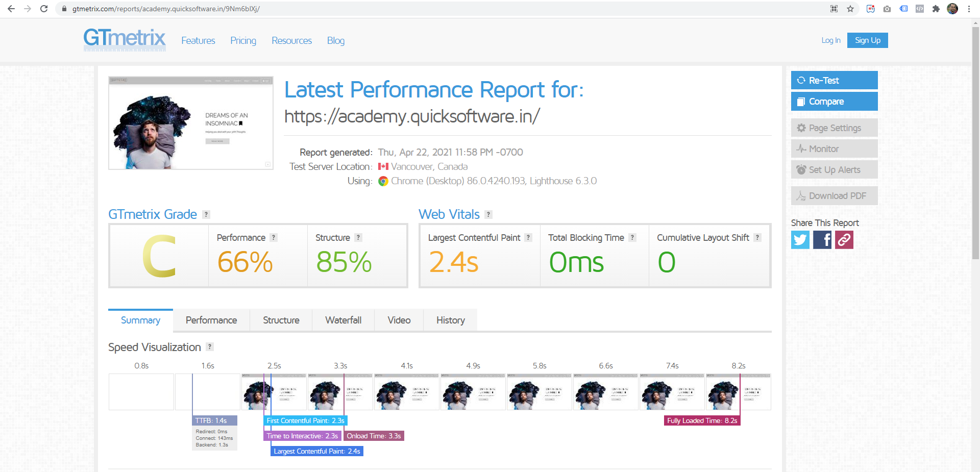Click the 4.1s filmstrip frame
Screen dimensions: 980x472
tap(407, 392)
